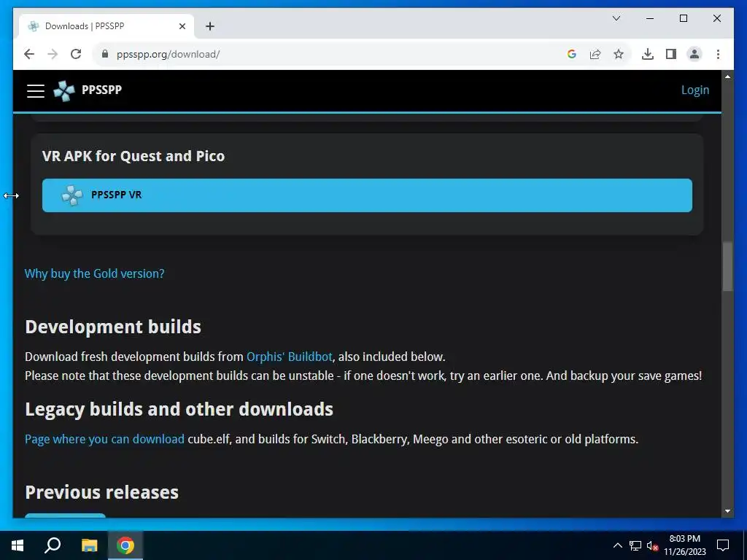Select the Downloads | PPSSPP tab
This screenshot has width=747, height=560.
107,26
